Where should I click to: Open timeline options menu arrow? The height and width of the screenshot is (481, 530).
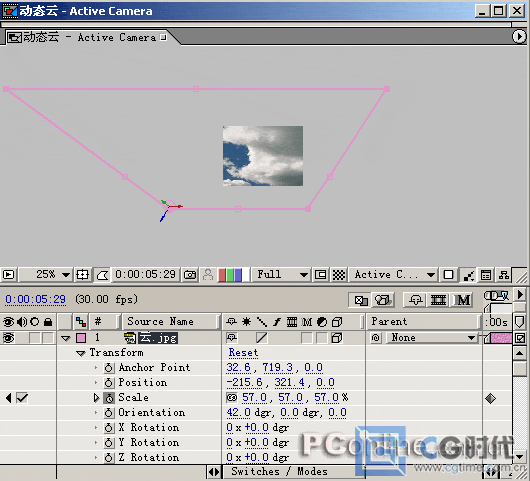point(520,294)
